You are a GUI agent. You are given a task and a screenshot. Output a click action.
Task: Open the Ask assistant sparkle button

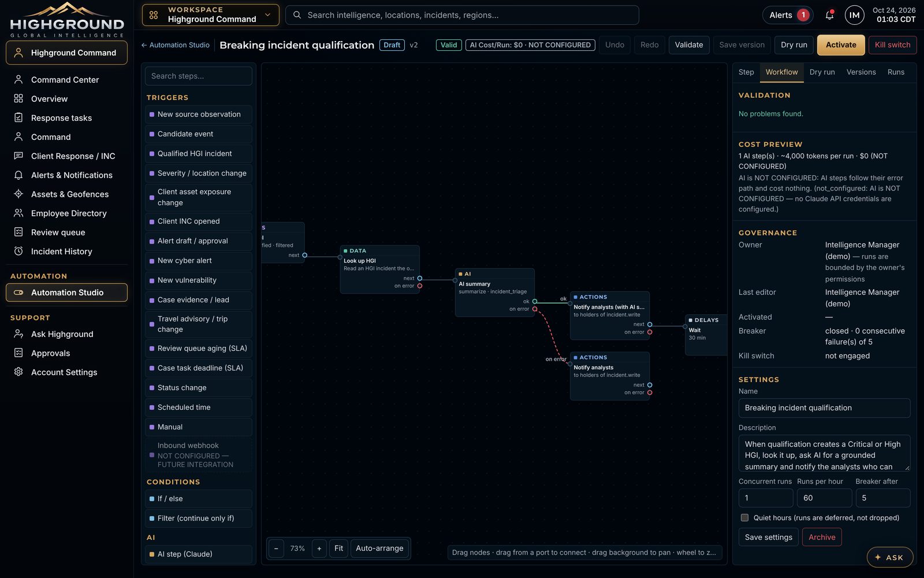coord(889,557)
